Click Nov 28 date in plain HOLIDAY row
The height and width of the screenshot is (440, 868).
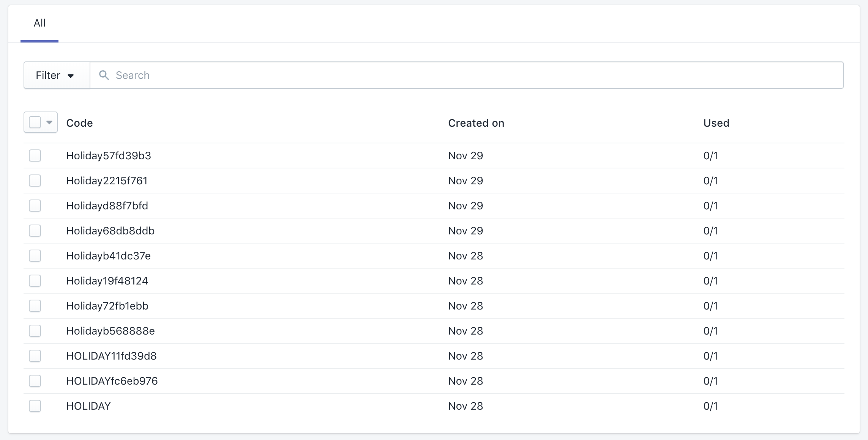(x=466, y=406)
